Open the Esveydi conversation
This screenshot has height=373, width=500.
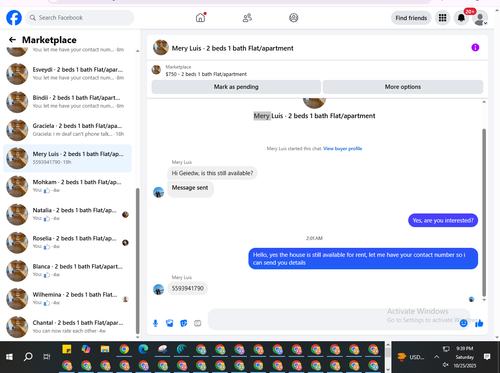(67, 74)
